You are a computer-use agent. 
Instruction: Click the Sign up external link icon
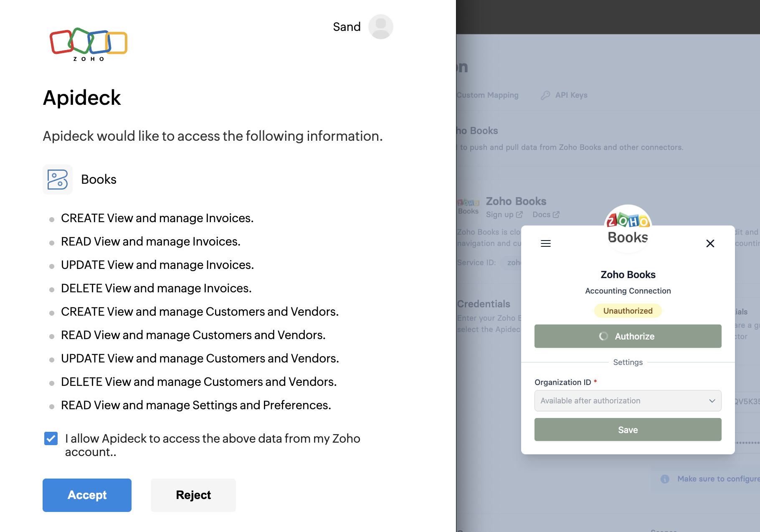click(519, 214)
